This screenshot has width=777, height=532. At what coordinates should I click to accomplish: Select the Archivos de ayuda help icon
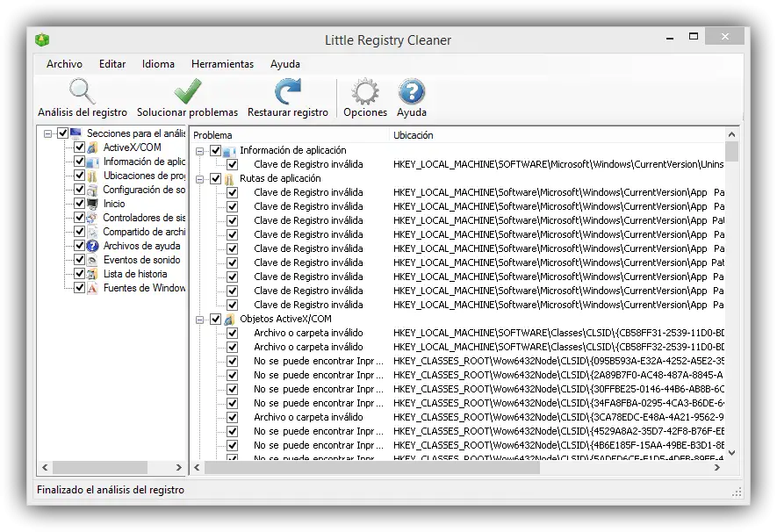(x=93, y=246)
